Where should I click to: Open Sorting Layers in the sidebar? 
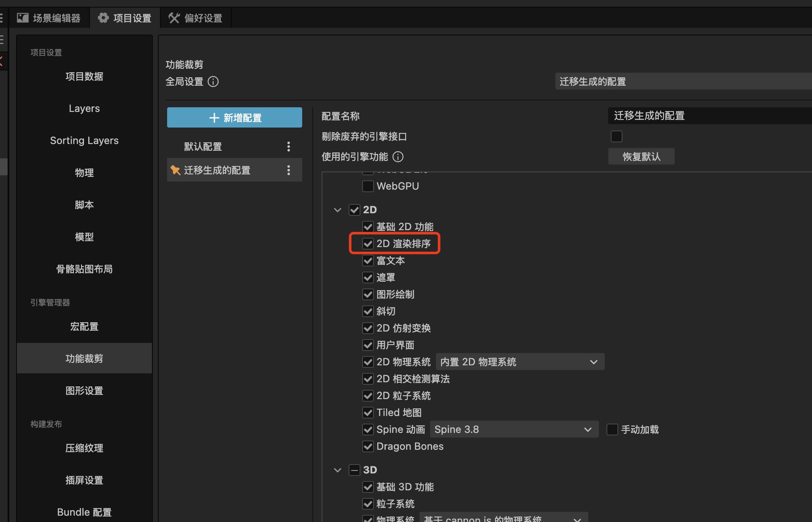[84, 141]
